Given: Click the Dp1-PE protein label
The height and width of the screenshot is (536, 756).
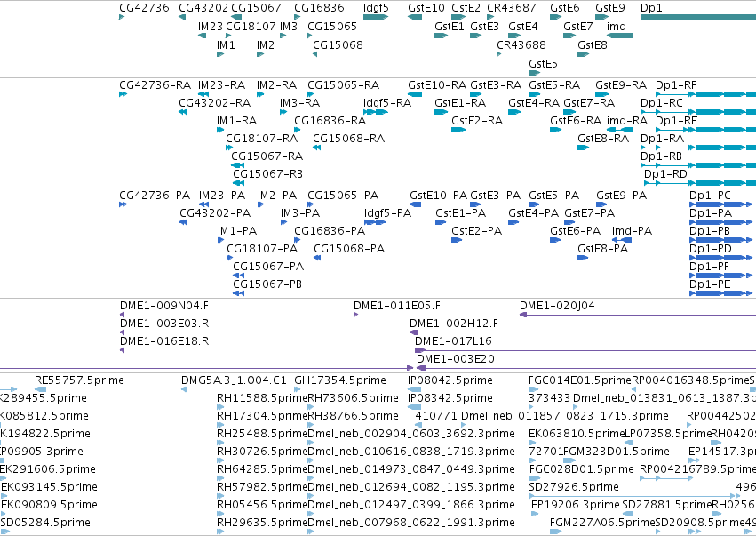Looking at the screenshot, I should click(x=710, y=284).
